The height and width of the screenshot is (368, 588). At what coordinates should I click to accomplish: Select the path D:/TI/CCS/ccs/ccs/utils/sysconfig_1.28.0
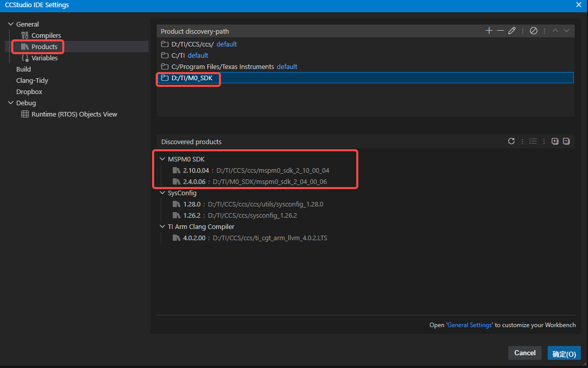click(265, 204)
